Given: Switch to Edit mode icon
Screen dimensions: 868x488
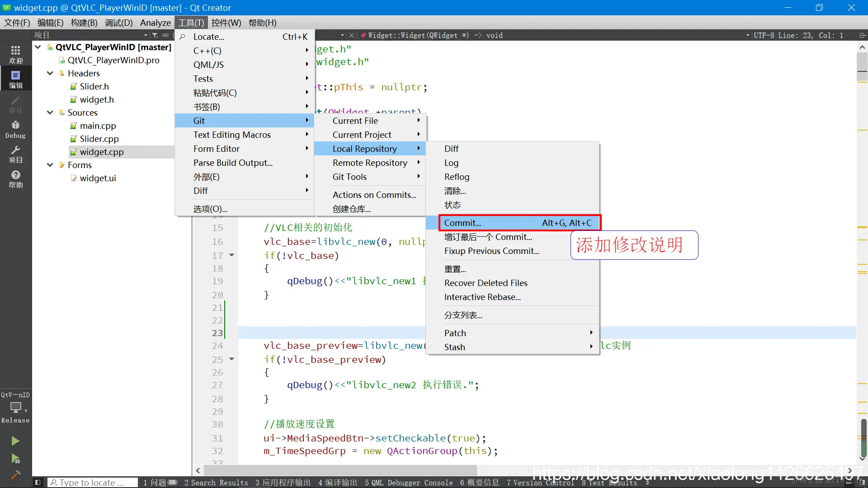Looking at the screenshot, I should [15, 79].
